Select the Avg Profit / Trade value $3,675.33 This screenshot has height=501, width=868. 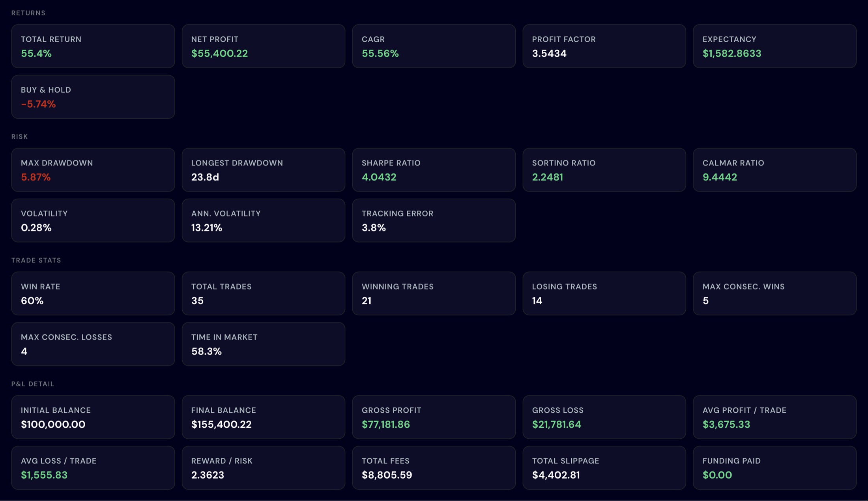tap(726, 425)
